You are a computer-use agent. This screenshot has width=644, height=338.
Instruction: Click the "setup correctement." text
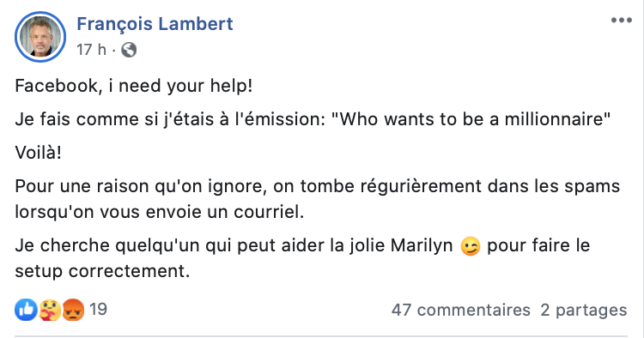[103, 271]
